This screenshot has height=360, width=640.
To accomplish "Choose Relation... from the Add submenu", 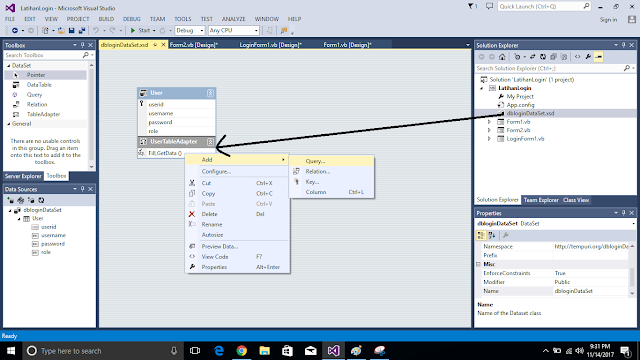I will click(x=331, y=171).
